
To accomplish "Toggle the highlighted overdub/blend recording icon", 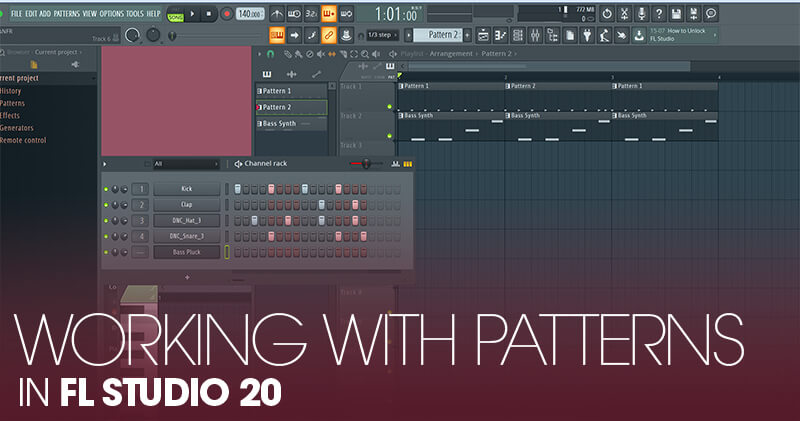I will coord(329,14).
